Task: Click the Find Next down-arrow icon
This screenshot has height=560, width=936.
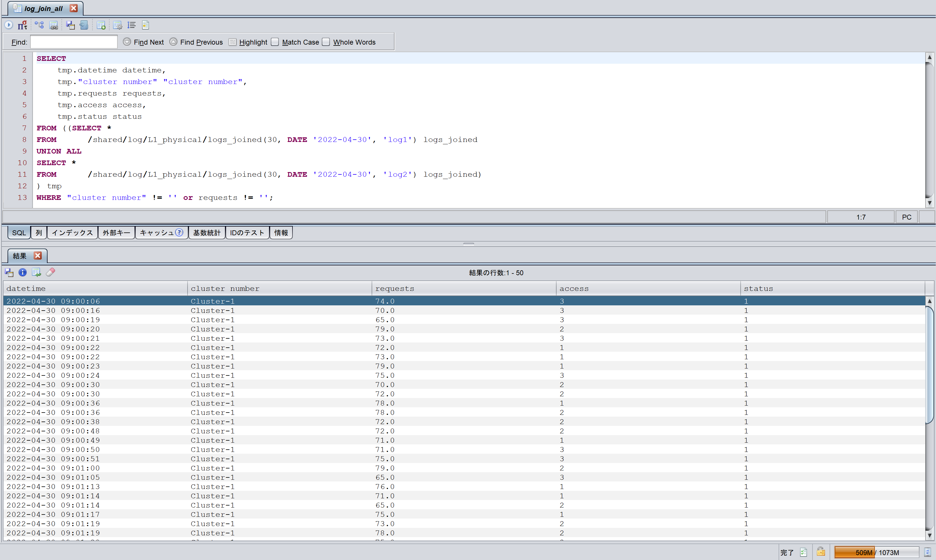Action: tap(127, 42)
